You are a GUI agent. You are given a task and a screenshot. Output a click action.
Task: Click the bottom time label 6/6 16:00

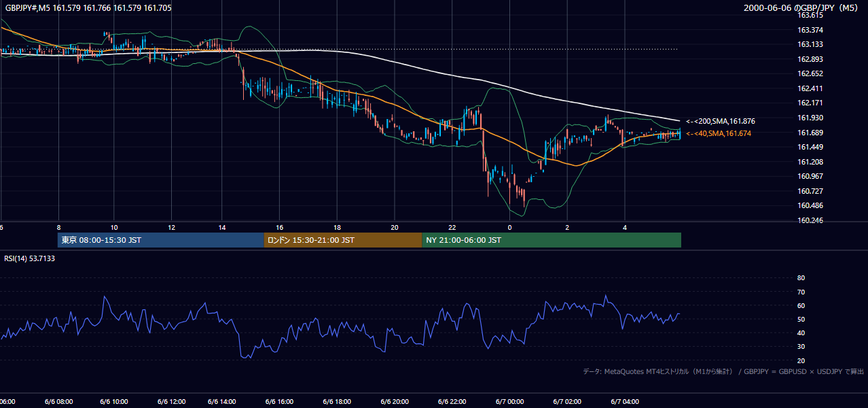pos(278,402)
